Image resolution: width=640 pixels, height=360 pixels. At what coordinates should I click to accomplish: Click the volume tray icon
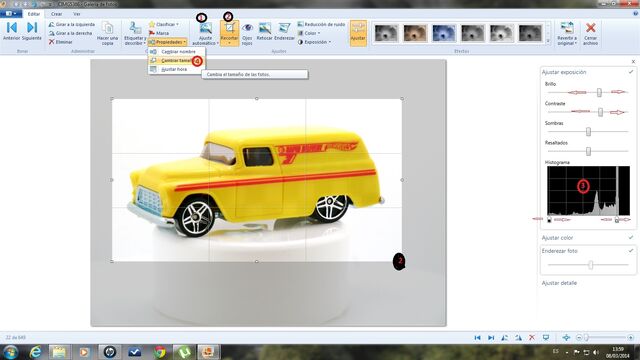(596, 352)
